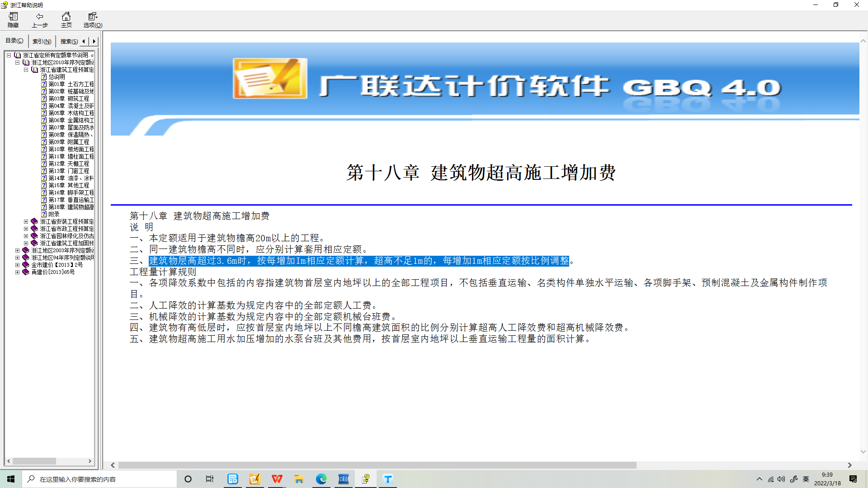Click the content vertical scrollbar down arrow

pos(863,451)
